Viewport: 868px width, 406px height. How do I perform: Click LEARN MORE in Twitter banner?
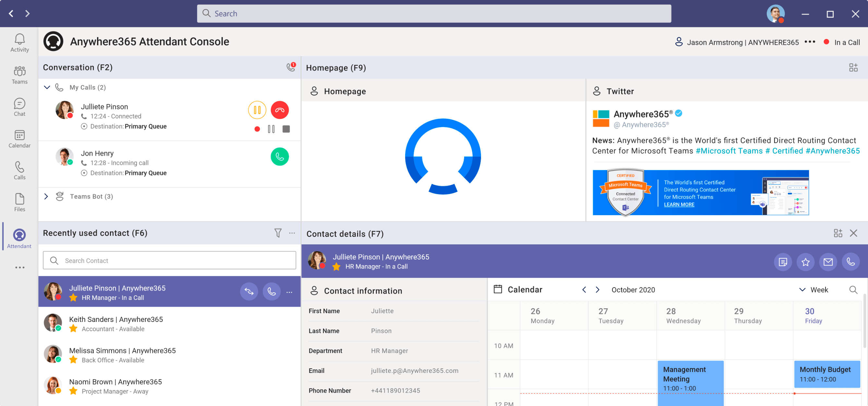[x=679, y=204]
